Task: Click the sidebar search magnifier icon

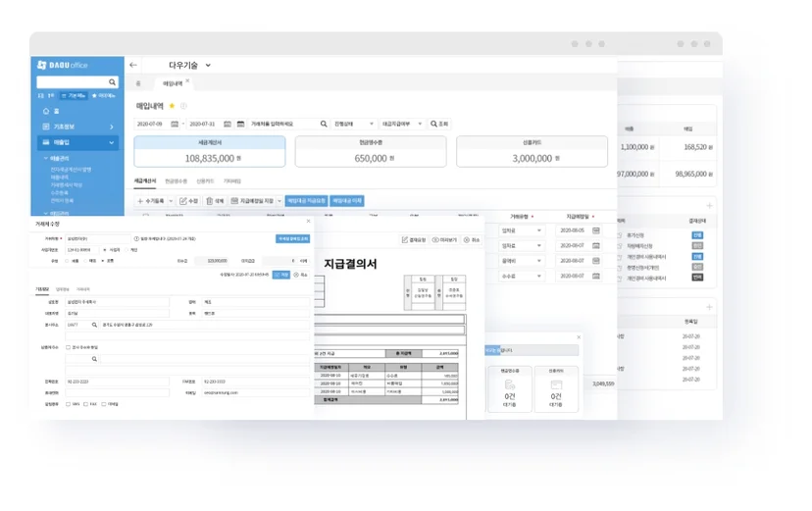Action: pos(112,82)
